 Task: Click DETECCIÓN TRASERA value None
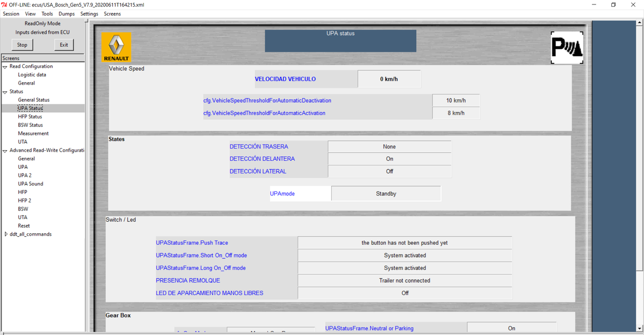click(x=389, y=147)
